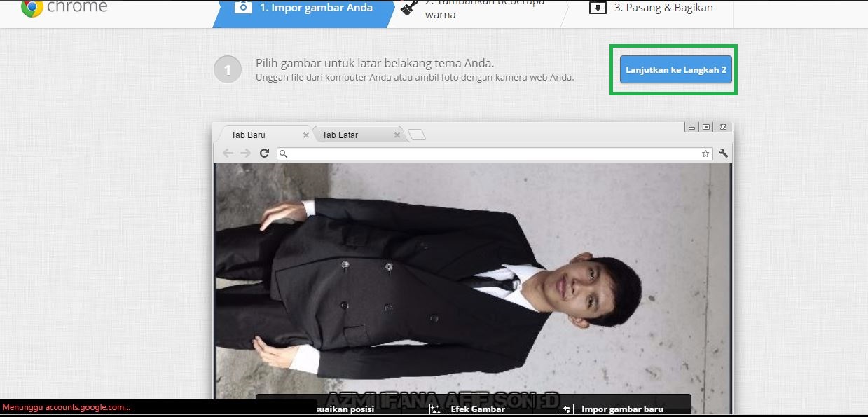Click the Efek Gambar picture icon
This screenshot has height=417, width=868.
pyautogui.click(x=436, y=409)
